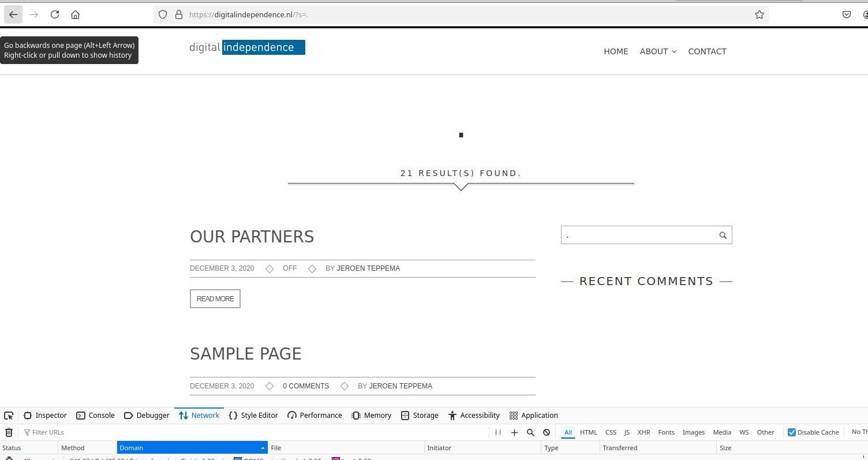Open request blocking panel

point(547,432)
